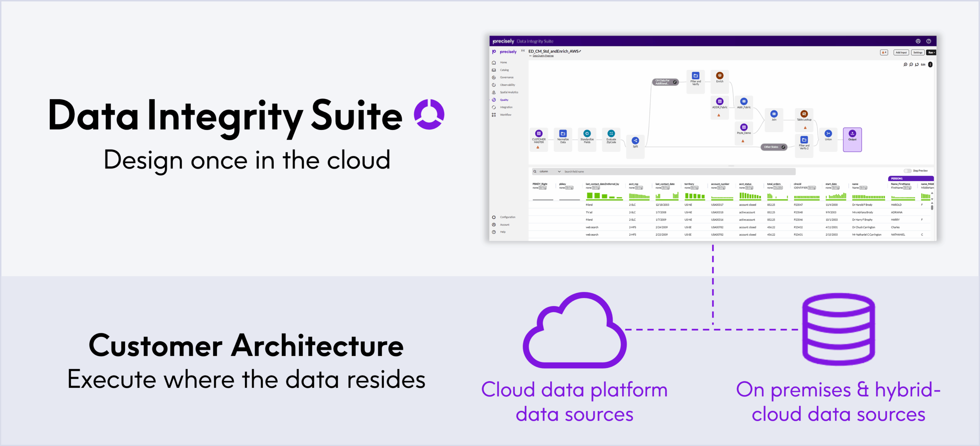Open the Observability sidebar item
The width and height of the screenshot is (980, 446).
(504, 85)
